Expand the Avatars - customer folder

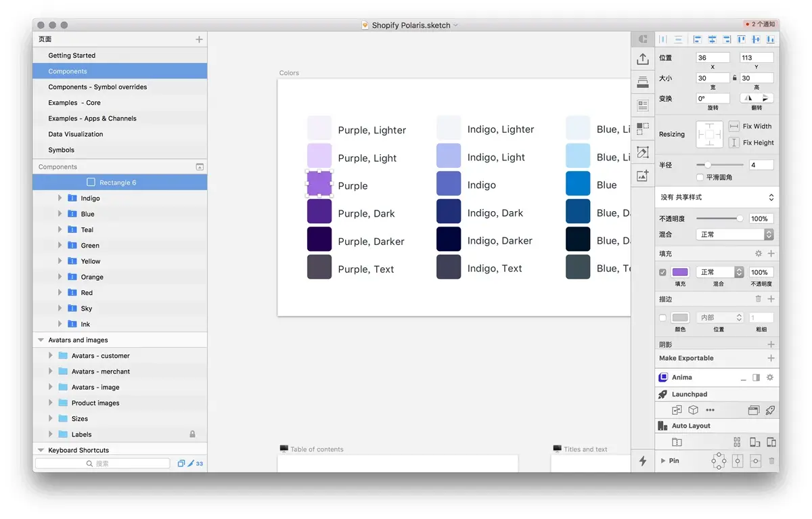[x=50, y=355]
